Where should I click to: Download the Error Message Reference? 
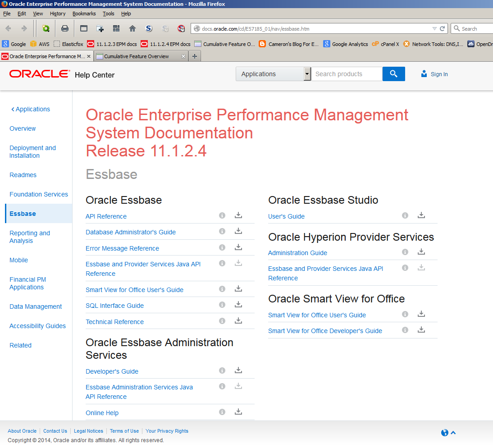click(x=238, y=247)
